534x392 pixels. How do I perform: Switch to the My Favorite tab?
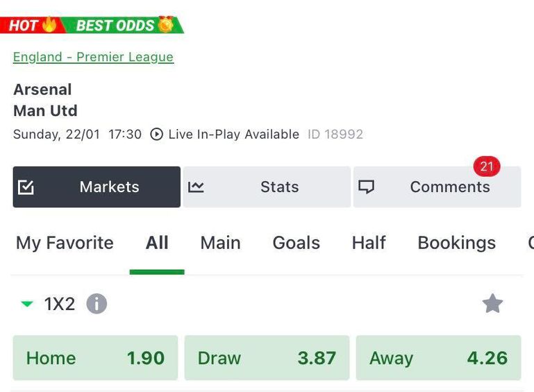(65, 243)
